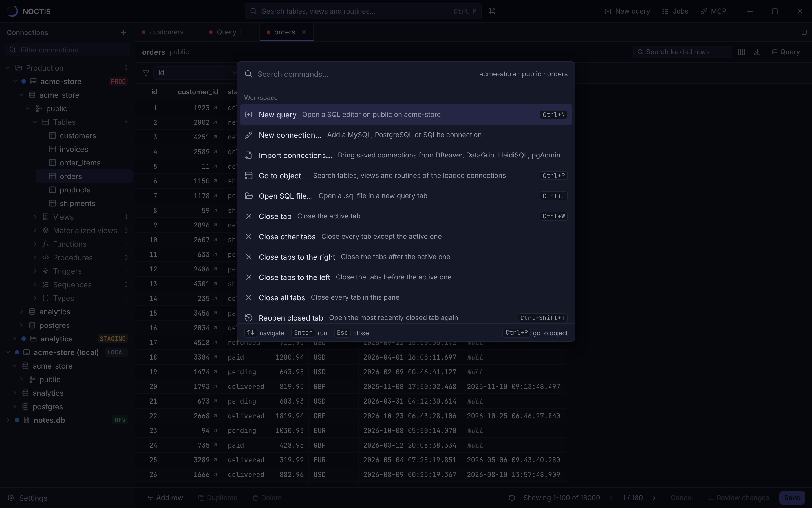
Task: Run the New query command
Action: [x=406, y=115]
